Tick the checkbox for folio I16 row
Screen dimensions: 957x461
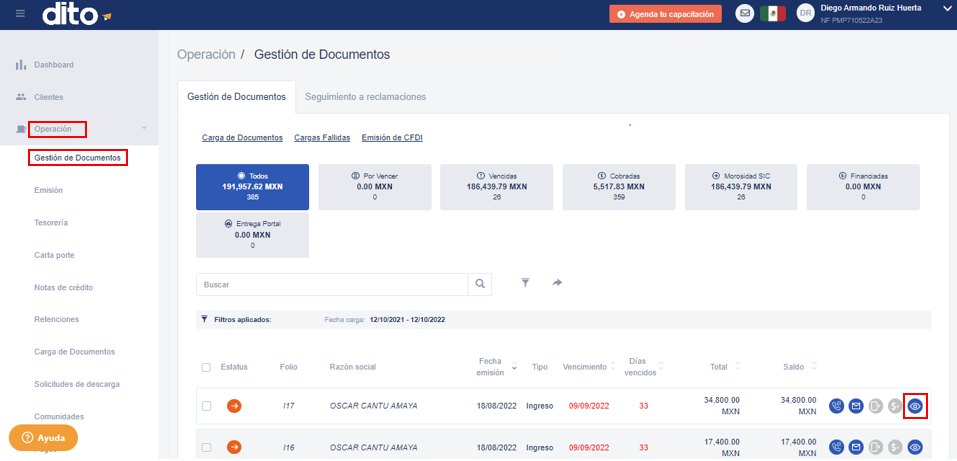tap(206, 448)
